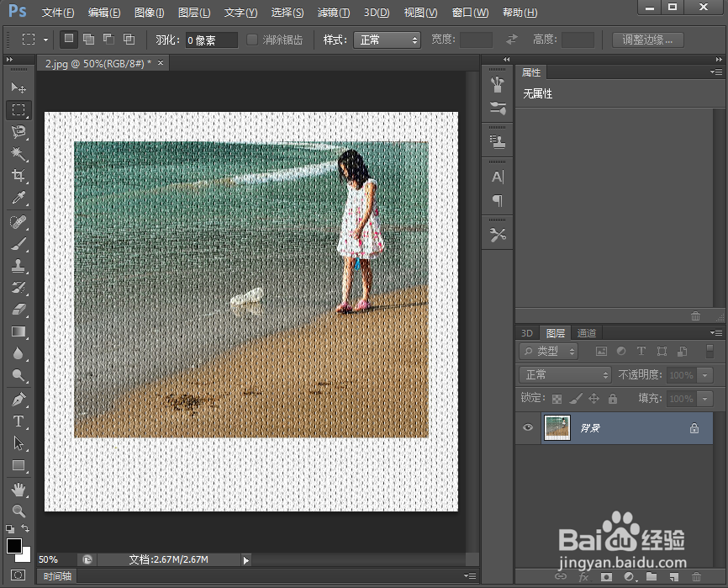Click the feather value input field

(212, 40)
